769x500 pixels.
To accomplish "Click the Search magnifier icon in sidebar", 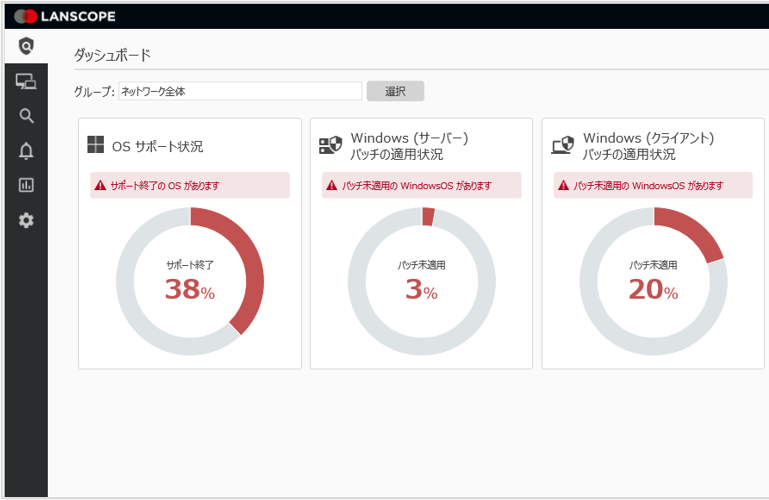I will 26,116.
